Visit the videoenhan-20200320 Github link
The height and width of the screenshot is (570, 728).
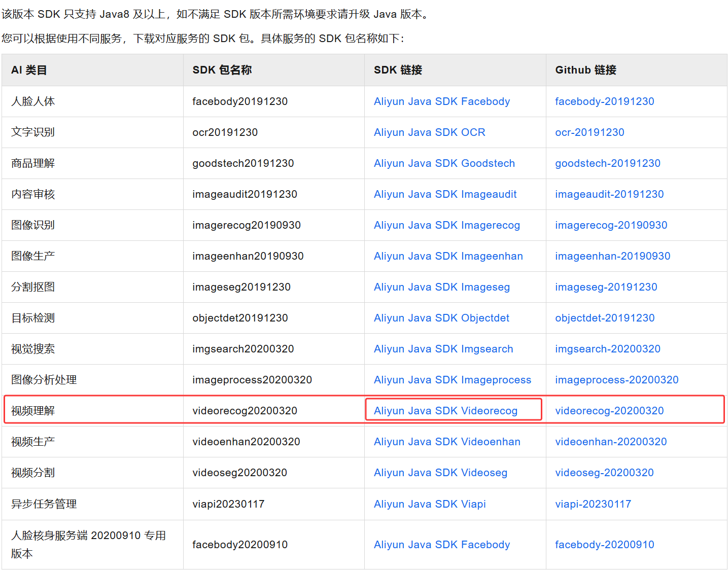(611, 442)
